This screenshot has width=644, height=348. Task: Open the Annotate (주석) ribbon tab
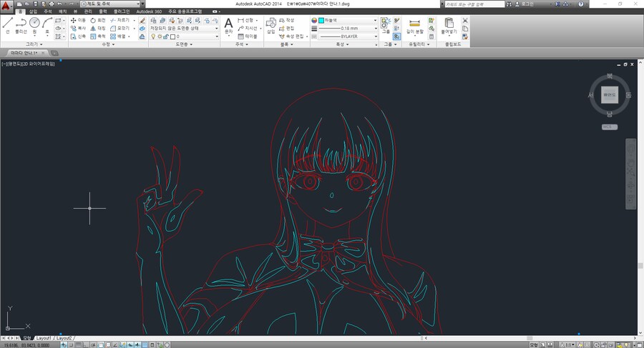(48, 11)
